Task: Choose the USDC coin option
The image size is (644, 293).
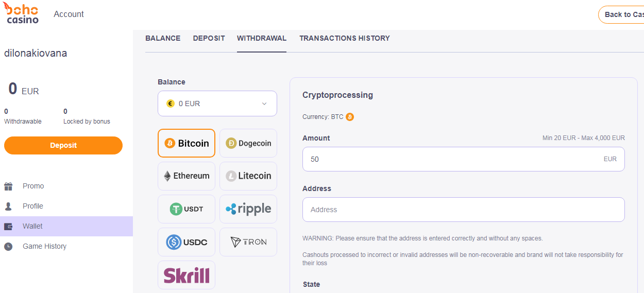Action: (x=186, y=242)
